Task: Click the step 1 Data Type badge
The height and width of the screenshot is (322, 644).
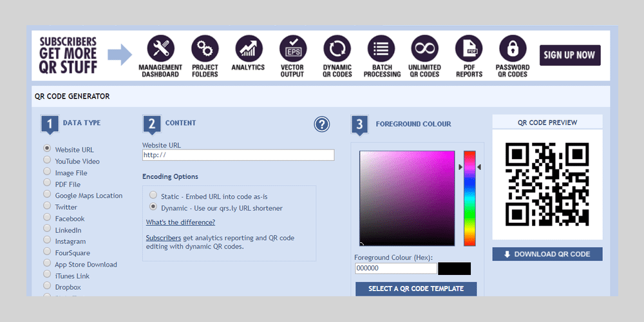Action: pos(50,124)
